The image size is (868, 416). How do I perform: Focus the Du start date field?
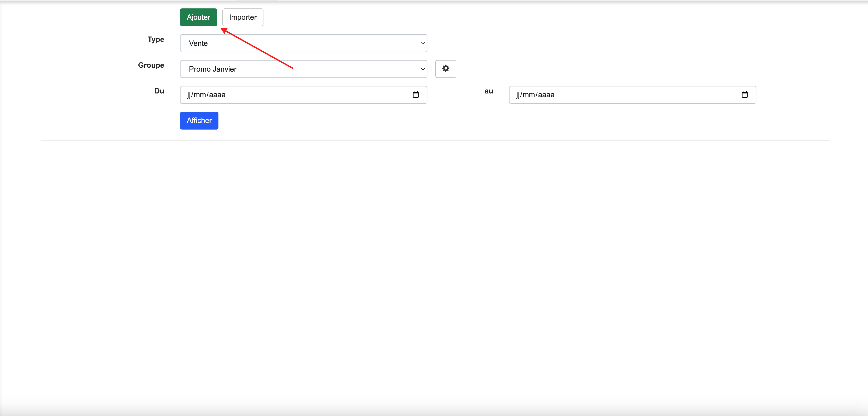pos(304,95)
